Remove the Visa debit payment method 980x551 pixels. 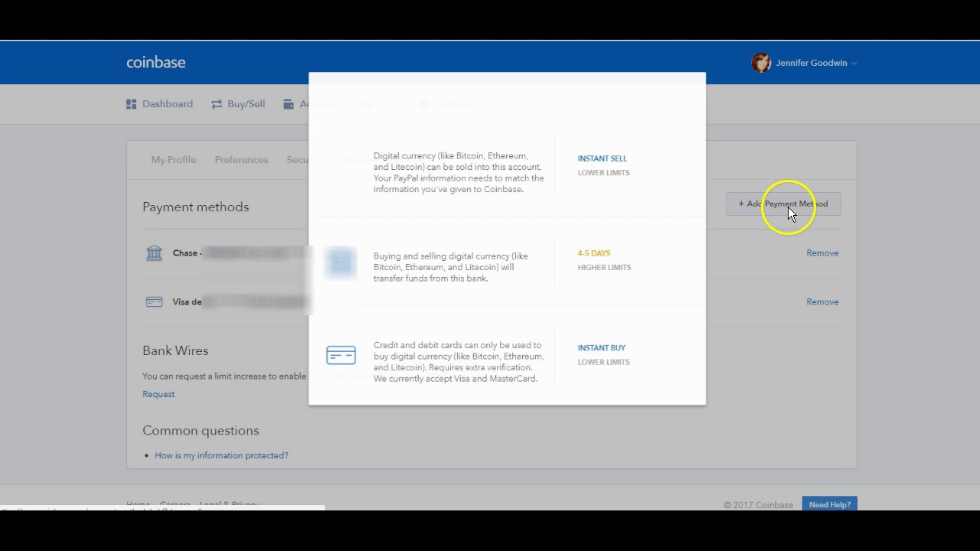click(x=822, y=302)
